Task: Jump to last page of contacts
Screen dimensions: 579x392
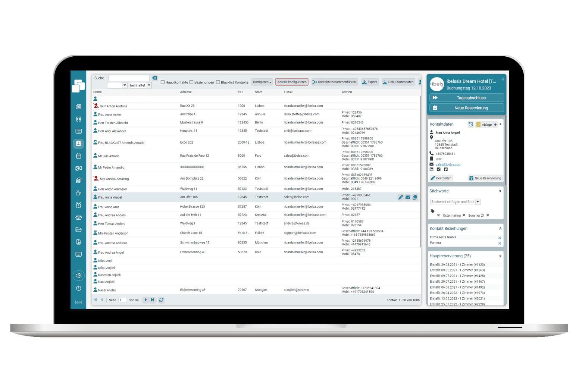Action: tap(153, 300)
